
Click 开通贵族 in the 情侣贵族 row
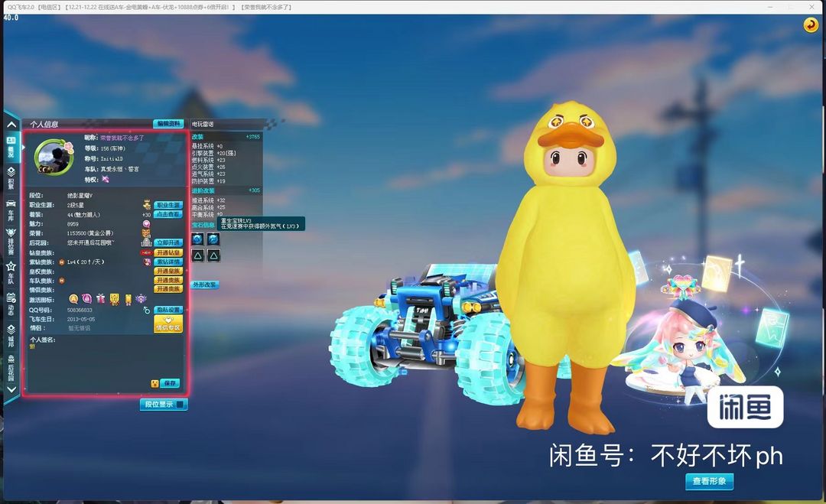(168, 289)
